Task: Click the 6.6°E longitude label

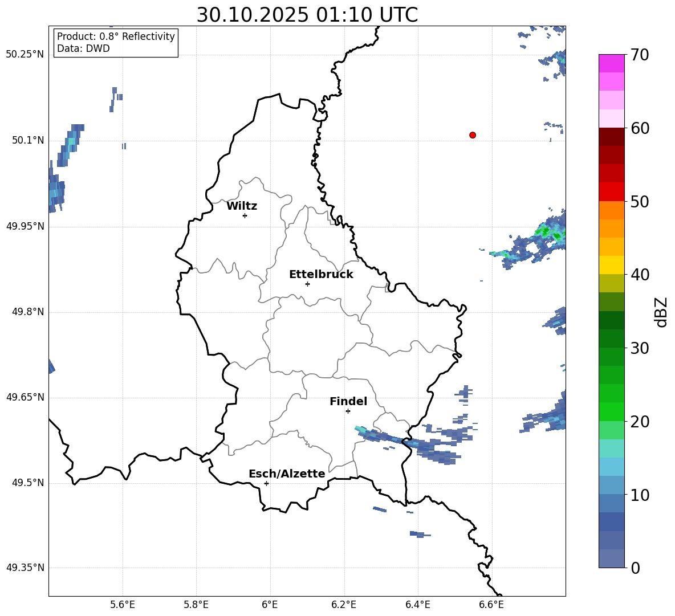Action: pyautogui.click(x=491, y=605)
